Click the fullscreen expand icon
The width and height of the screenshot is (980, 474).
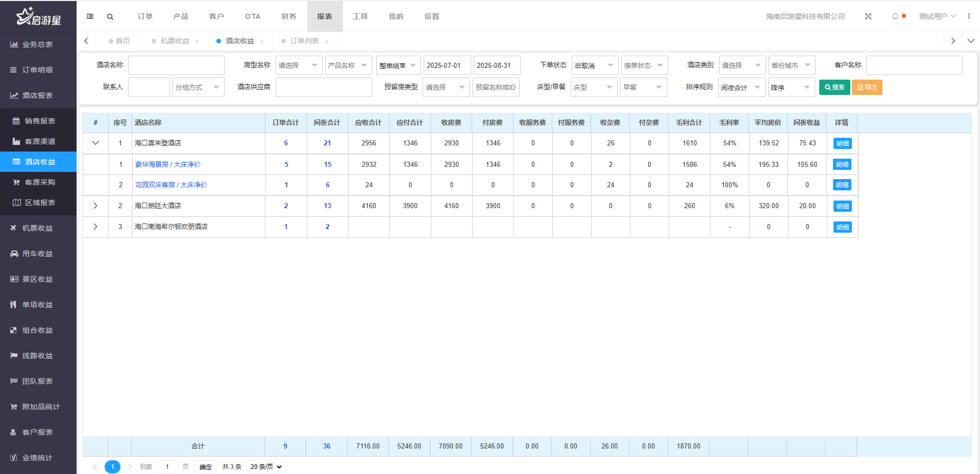[868, 16]
